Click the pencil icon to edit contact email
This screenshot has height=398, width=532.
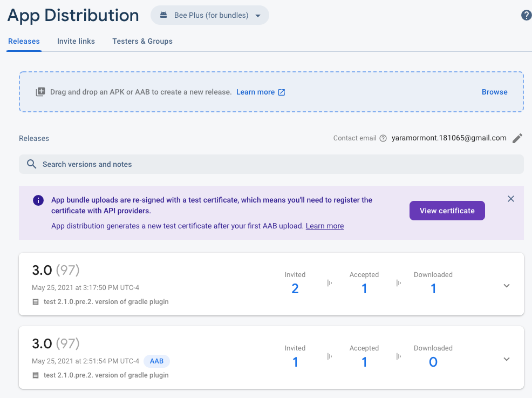(x=517, y=138)
